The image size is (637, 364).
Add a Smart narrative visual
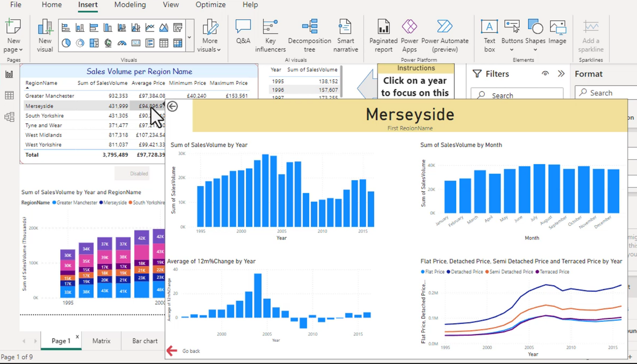(x=346, y=35)
